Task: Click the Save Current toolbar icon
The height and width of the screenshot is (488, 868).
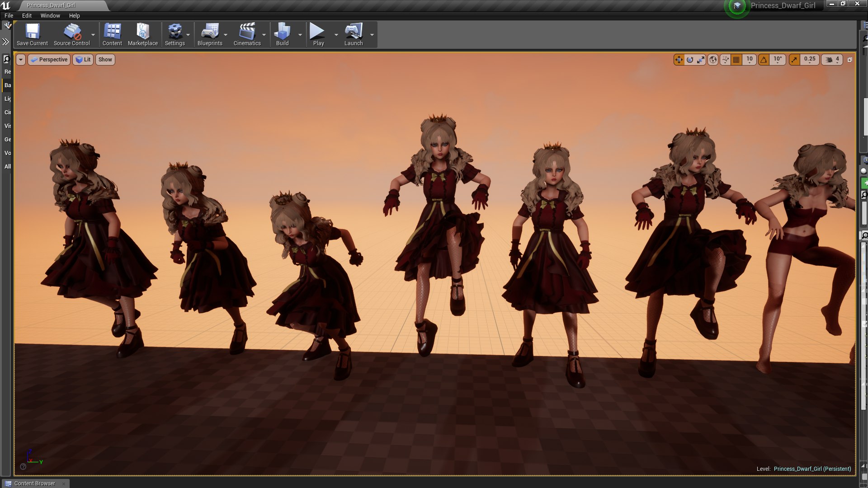Action: pyautogui.click(x=32, y=34)
